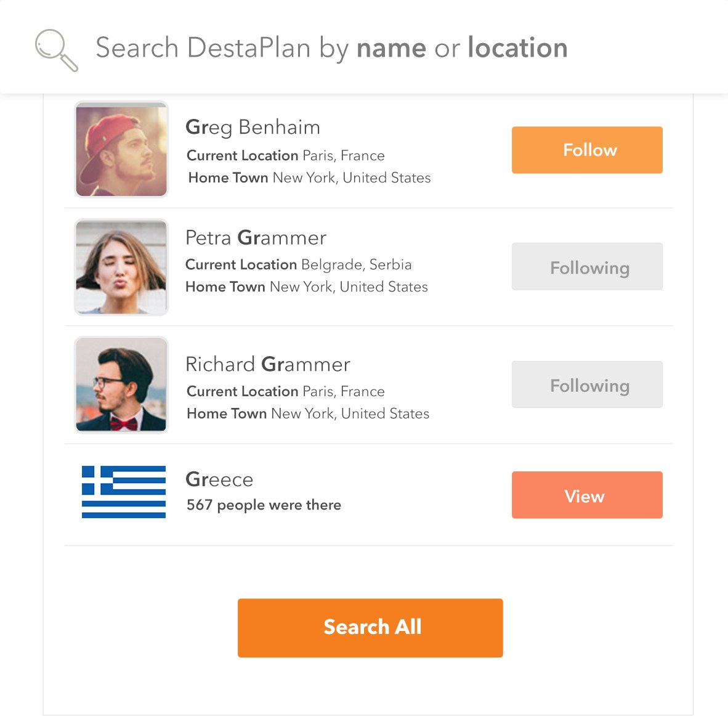The width and height of the screenshot is (728, 716).
Task: Open the Greece search result entry
Action: pyautogui.click(x=219, y=479)
